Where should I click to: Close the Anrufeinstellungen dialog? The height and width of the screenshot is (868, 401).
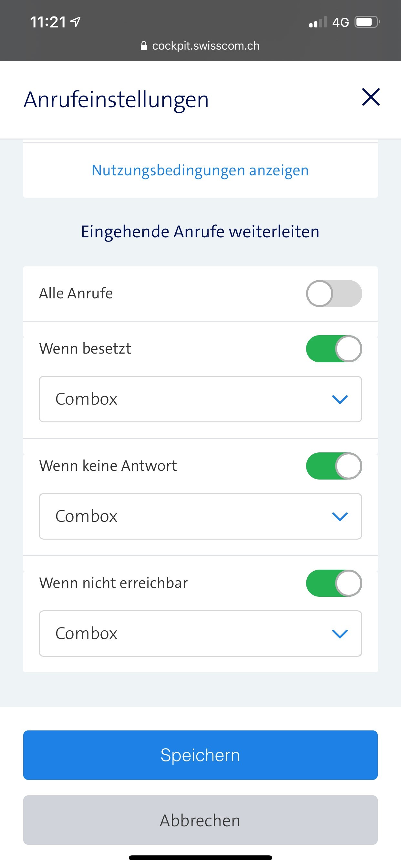(x=371, y=97)
